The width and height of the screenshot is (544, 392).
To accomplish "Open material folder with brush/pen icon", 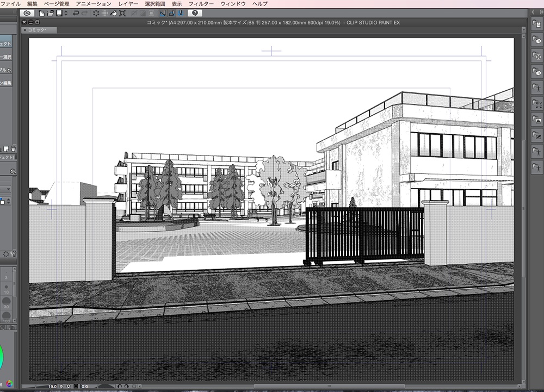I will 537,135.
